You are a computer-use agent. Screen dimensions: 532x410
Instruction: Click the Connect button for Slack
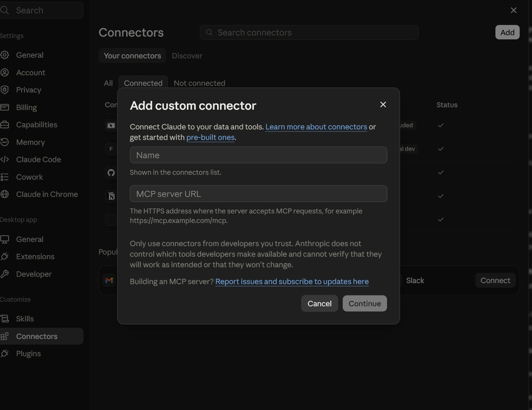coord(495,280)
